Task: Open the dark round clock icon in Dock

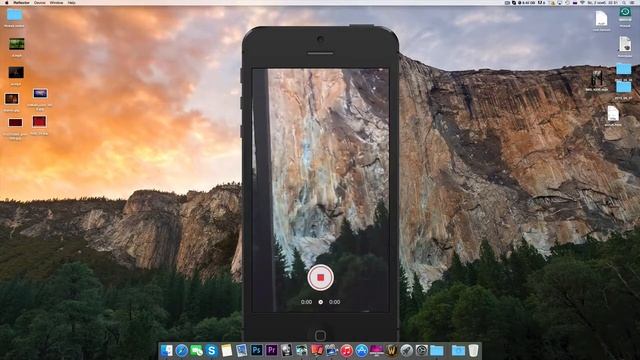Action: [x=422, y=350]
